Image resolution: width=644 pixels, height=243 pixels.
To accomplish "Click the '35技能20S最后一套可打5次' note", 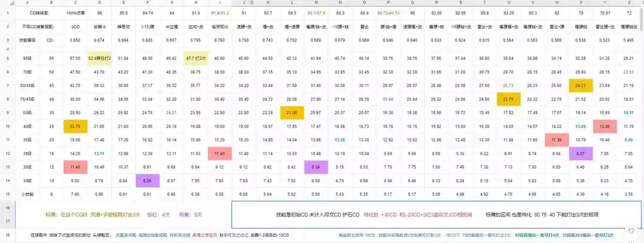I will coord(588,235).
